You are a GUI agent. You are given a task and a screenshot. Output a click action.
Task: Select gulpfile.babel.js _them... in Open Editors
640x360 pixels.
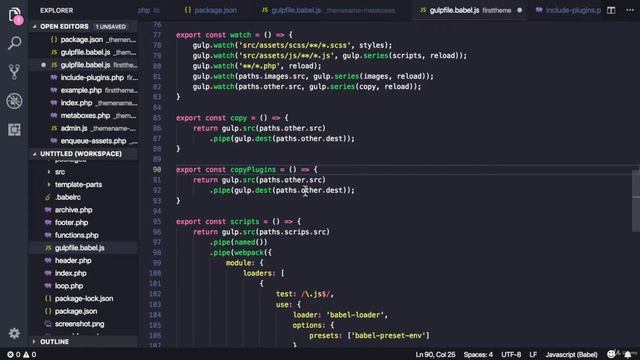click(84, 52)
